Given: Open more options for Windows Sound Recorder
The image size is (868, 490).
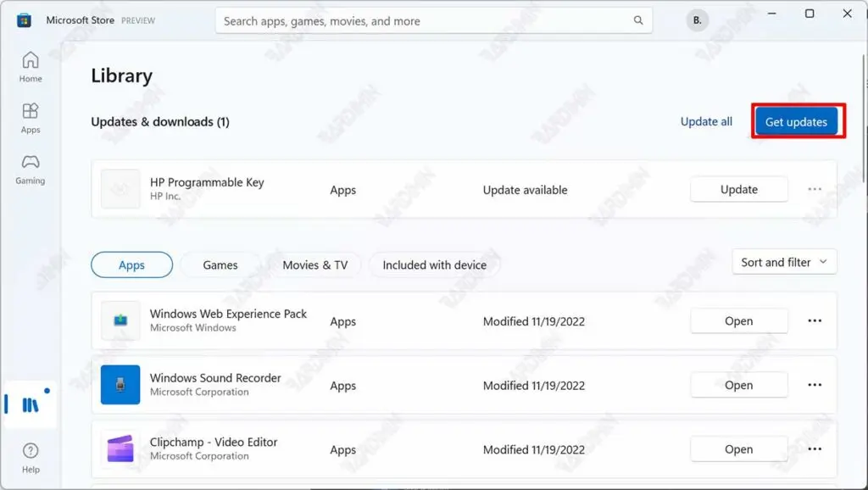Looking at the screenshot, I should [815, 385].
